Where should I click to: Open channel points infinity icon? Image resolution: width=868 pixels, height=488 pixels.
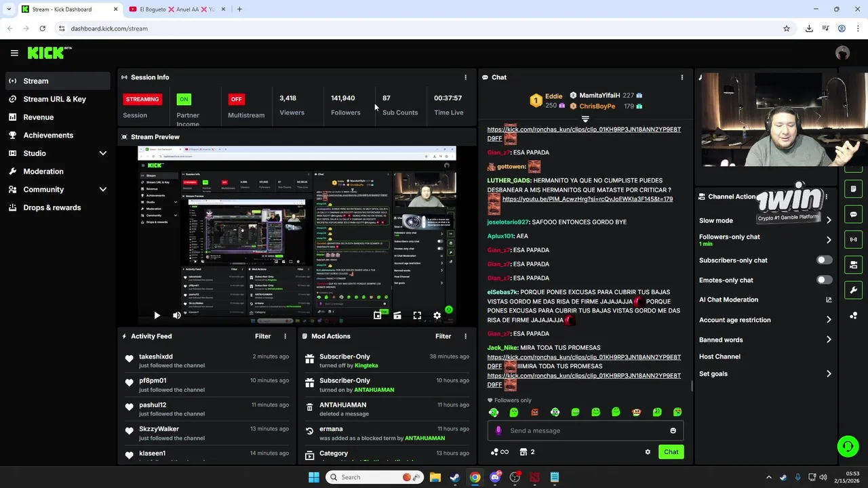point(500,452)
